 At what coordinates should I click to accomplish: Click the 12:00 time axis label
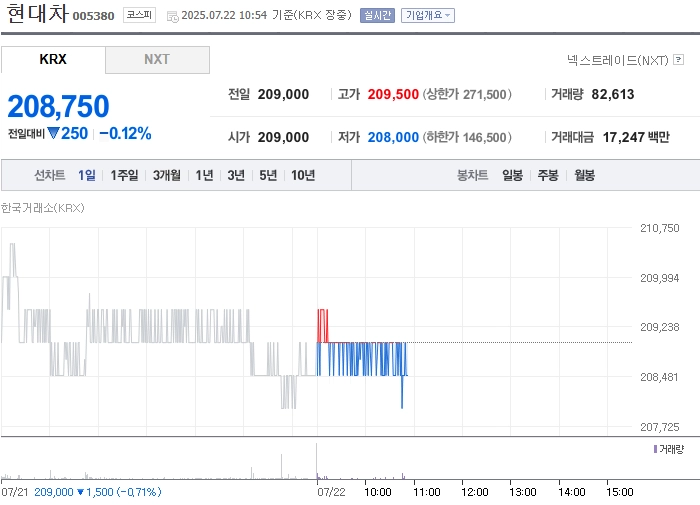coord(475,492)
